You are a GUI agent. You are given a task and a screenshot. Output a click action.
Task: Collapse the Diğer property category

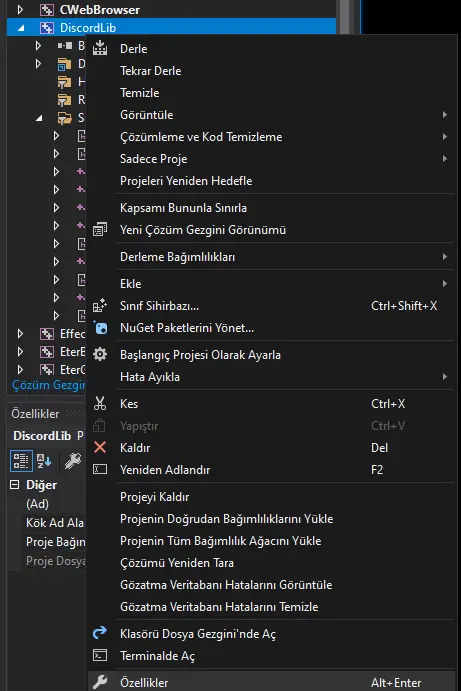pyautogui.click(x=15, y=485)
